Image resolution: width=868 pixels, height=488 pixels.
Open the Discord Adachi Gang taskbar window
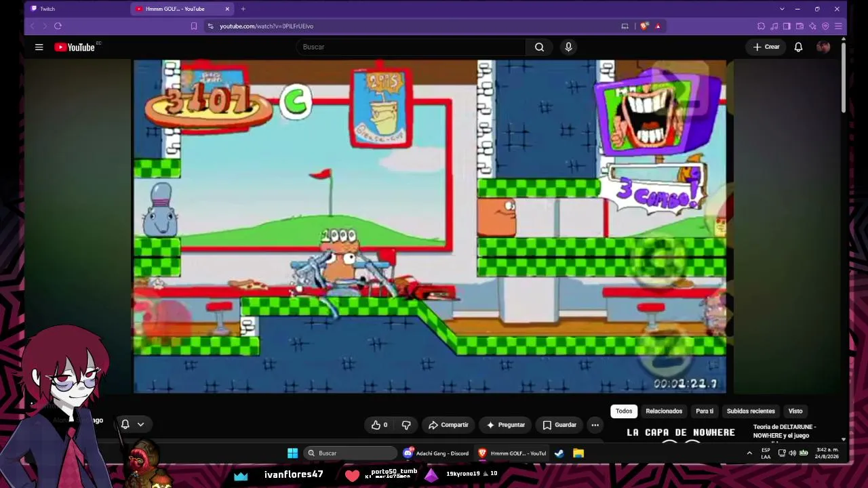coord(436,453)
